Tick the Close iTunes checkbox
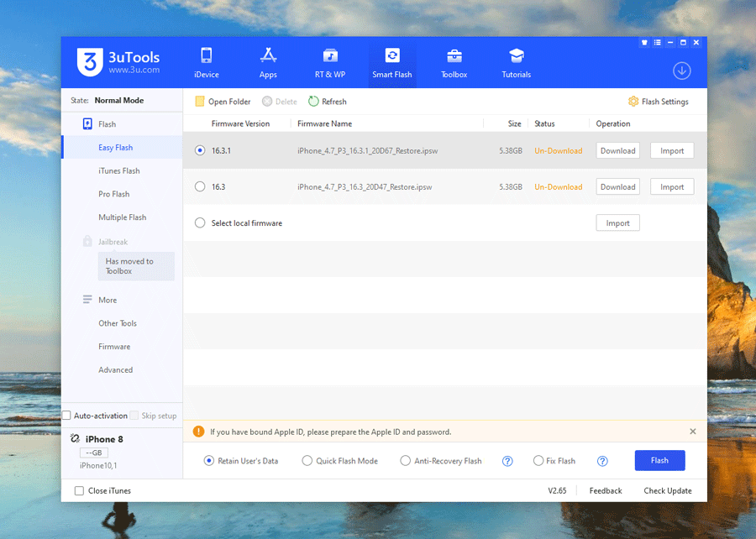Screen dimensions: 756x539 (79, 491)
